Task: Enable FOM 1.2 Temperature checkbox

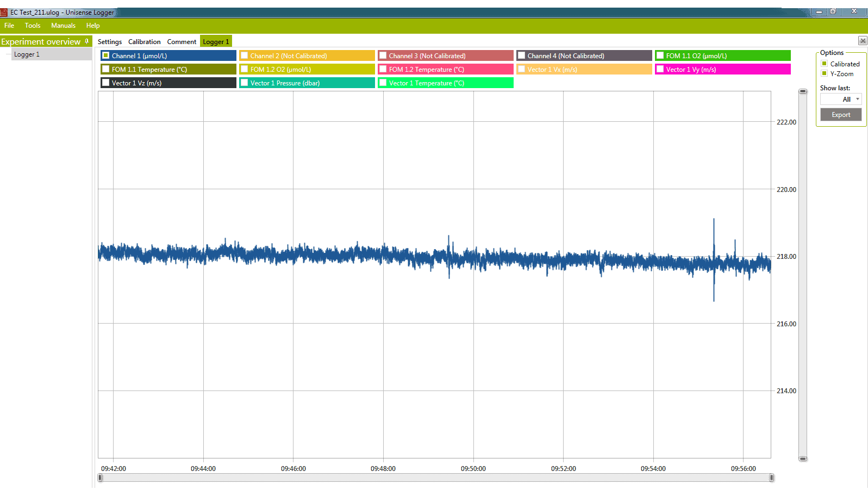Action: click(x=383, y=69)
